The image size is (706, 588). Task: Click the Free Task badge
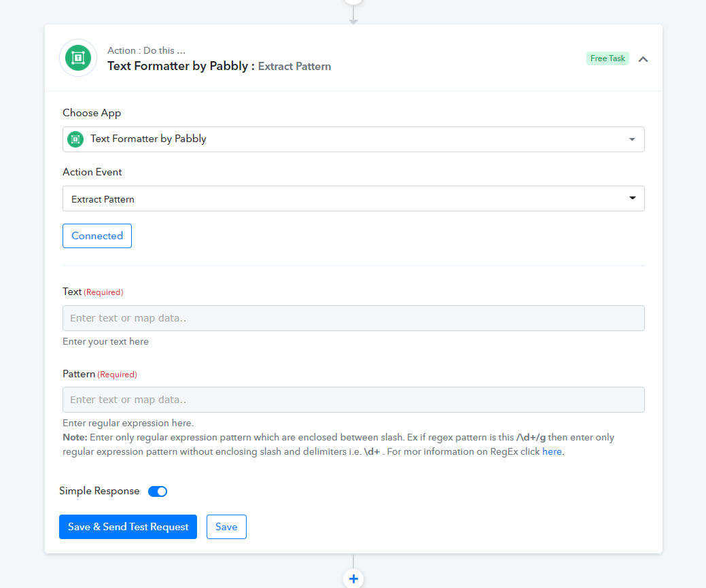607,58
